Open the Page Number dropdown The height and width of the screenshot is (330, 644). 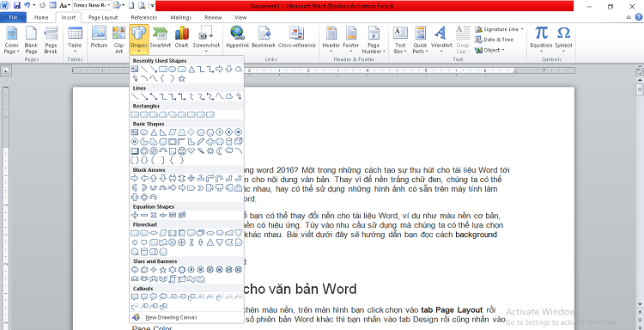374,40
